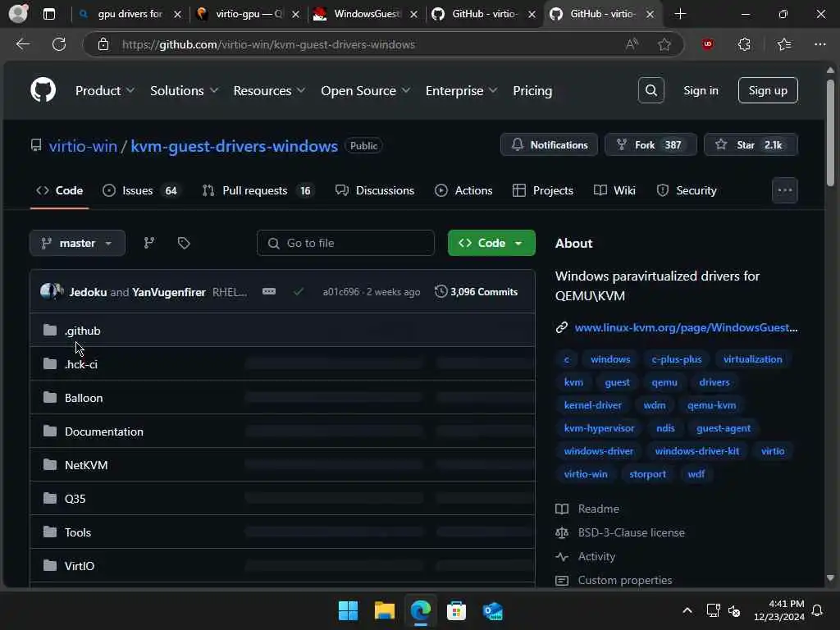This screenshot has height=630, width=840.
Task: Open the master branch selector
Action: pos(78,243)
